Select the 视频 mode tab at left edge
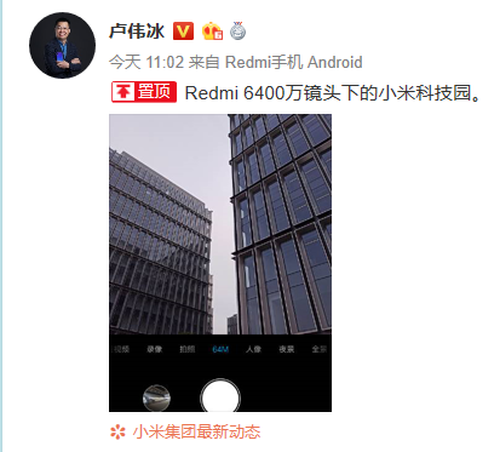500x452 pixels. [x=121, y=349]
